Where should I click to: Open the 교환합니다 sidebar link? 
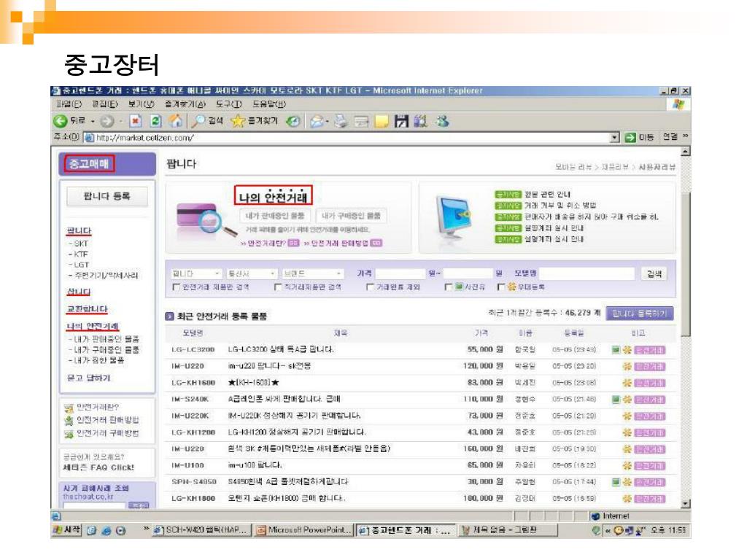[88, 309]
